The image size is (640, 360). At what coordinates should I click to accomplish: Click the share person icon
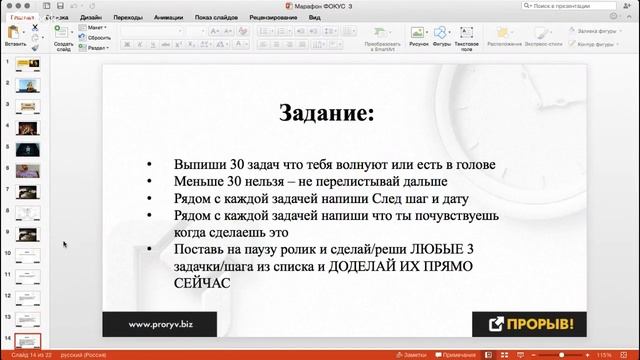click(x=627, y=6)
